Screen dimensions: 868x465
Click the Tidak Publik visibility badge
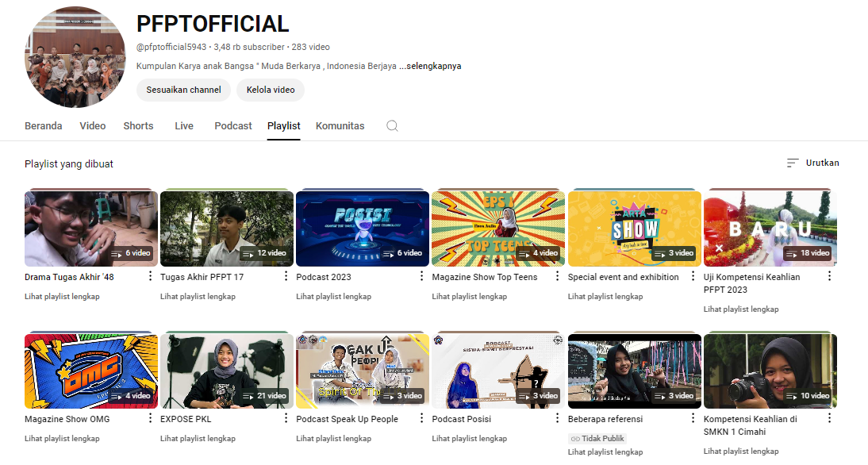(x=597, y=439)
